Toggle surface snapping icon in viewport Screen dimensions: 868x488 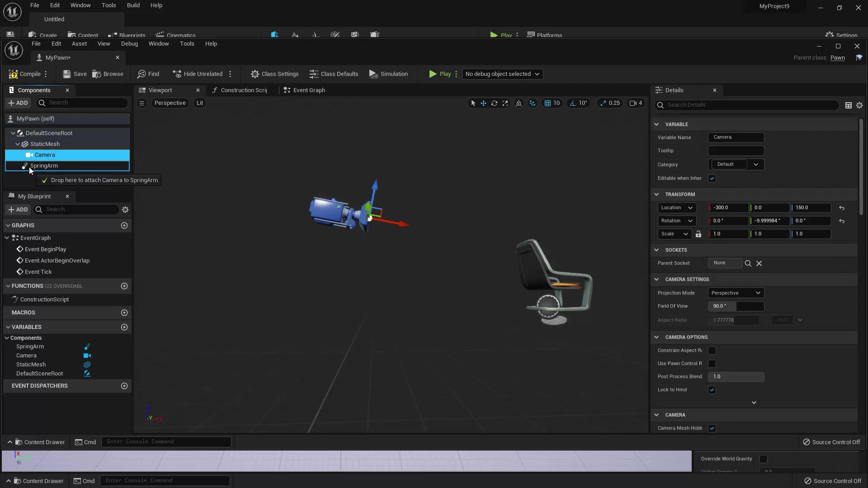click(x=532, y=103)
